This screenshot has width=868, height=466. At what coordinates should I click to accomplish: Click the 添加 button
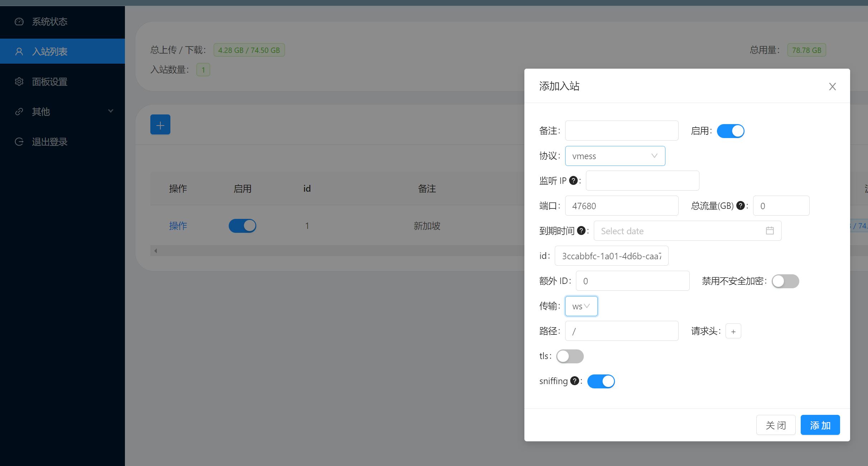(x=820, y=425)
